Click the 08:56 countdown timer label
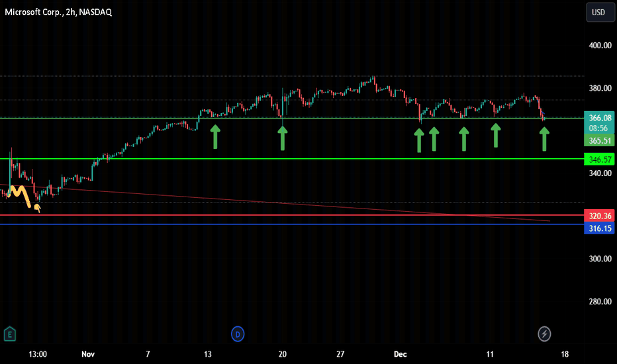This screenshot has height=364, width=617. click(599, 128)
